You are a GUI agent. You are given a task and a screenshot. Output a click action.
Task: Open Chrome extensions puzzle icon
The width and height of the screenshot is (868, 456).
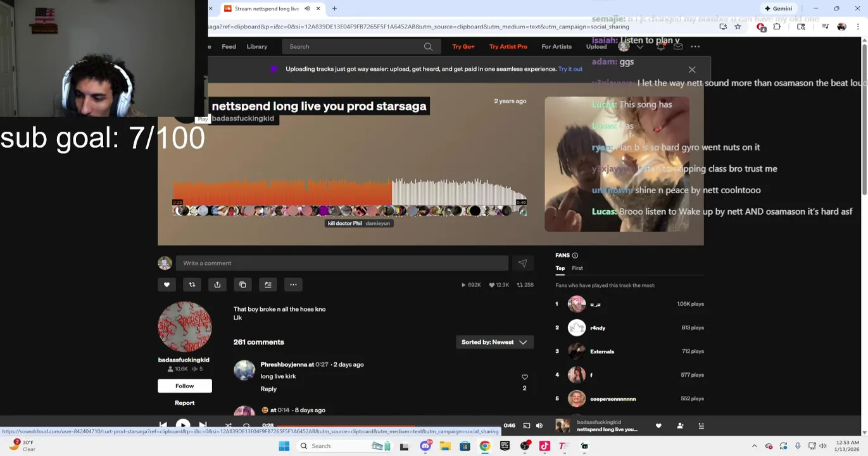coord(777,27)
